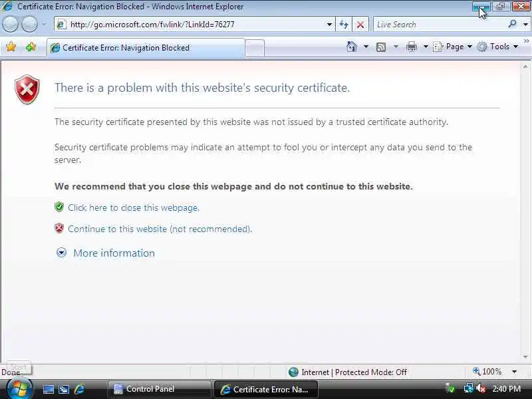The image size is (532, 399).
Task: Open the search provider options dropdown
Action: (525, 25)
